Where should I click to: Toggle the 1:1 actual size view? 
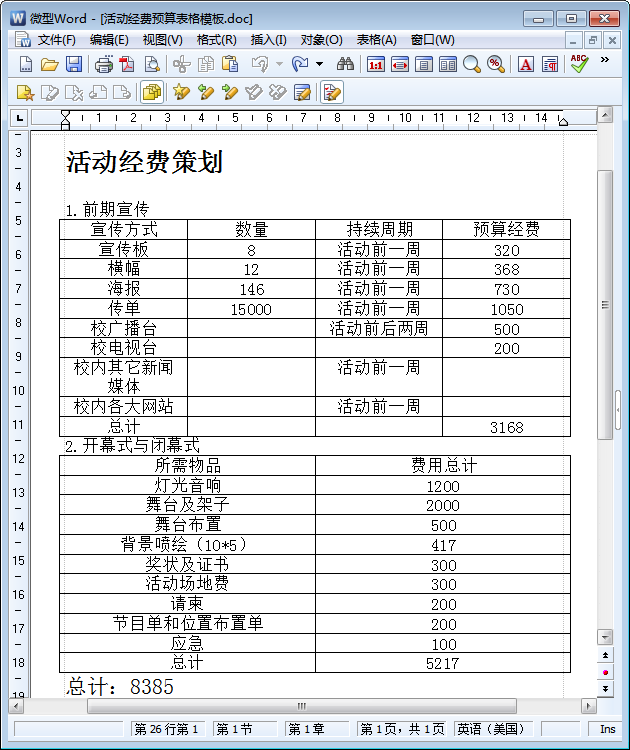[376, 64]
